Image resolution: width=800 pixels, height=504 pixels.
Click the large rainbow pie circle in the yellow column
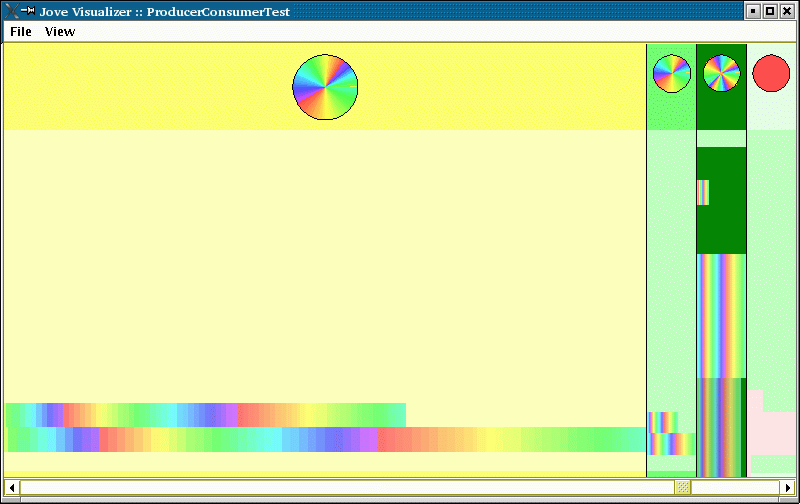pos(325,87)
